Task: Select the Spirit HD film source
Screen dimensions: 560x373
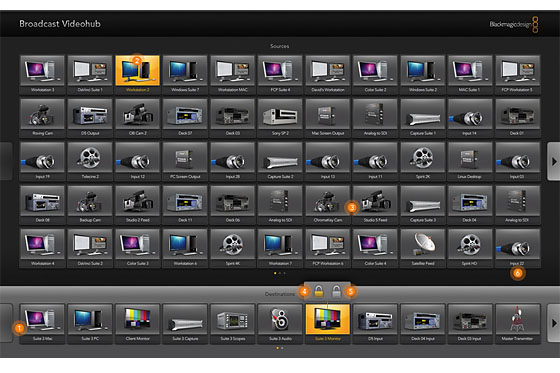Action: [x=470, y=248]
